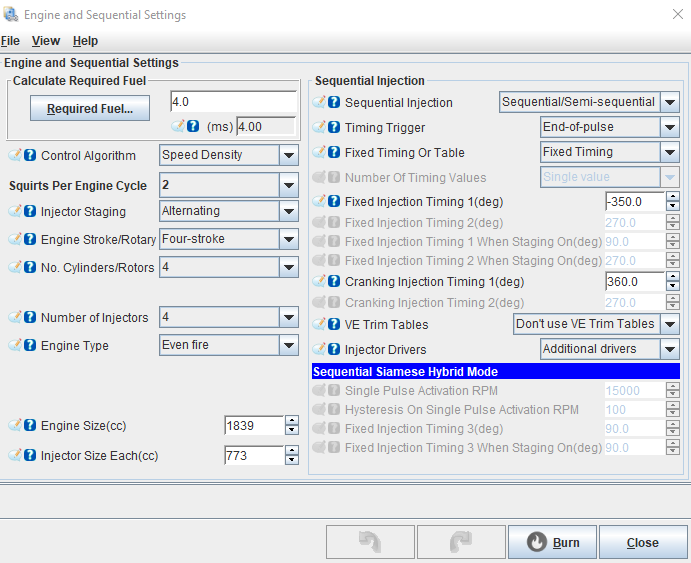Screen dimensions: 691x563
Task: Show help for Cranking Injection Timing 1(deg)
Action: 334,281
